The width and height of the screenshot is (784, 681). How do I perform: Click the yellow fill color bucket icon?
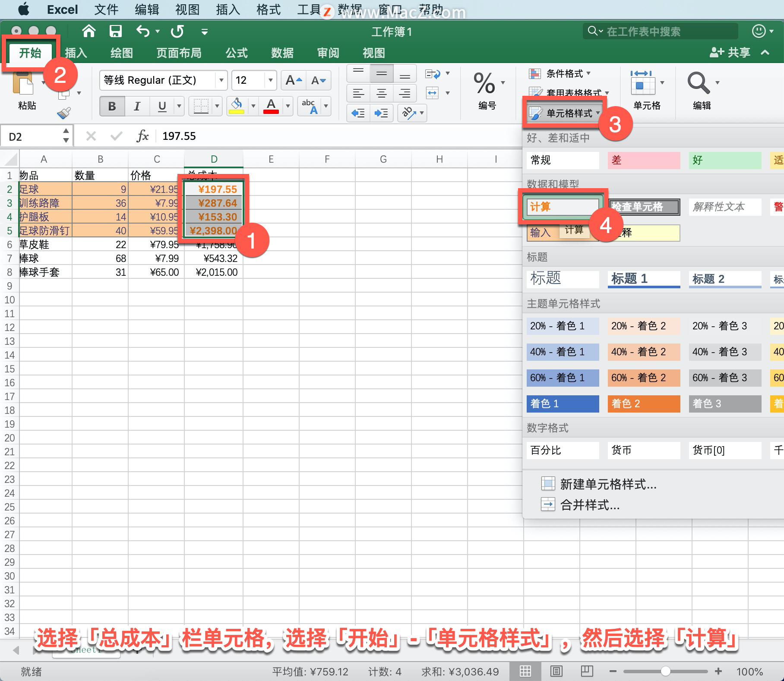click(x=237, y=106)
